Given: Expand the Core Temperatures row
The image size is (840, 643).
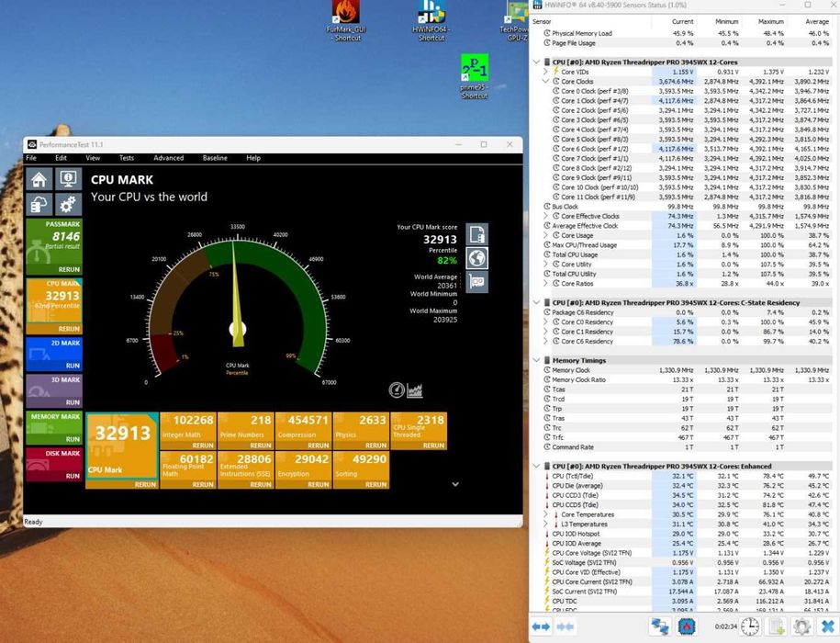Looking at the screenshot, I should point(546,514).
